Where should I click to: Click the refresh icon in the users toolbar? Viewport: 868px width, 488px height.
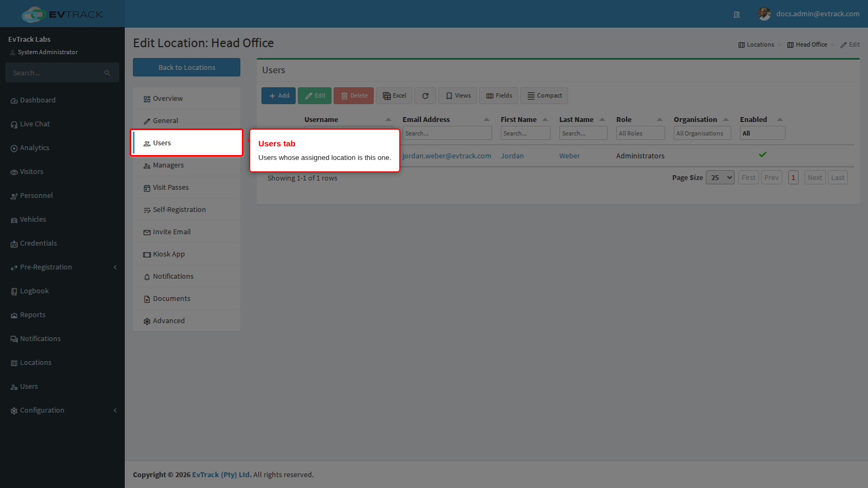425,96
